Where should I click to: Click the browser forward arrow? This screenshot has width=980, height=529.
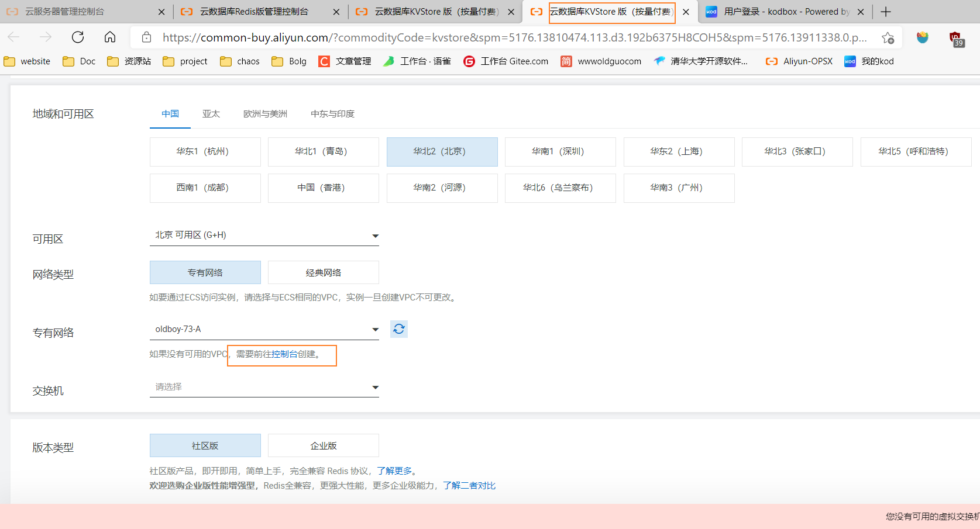[x=46, y=37]
